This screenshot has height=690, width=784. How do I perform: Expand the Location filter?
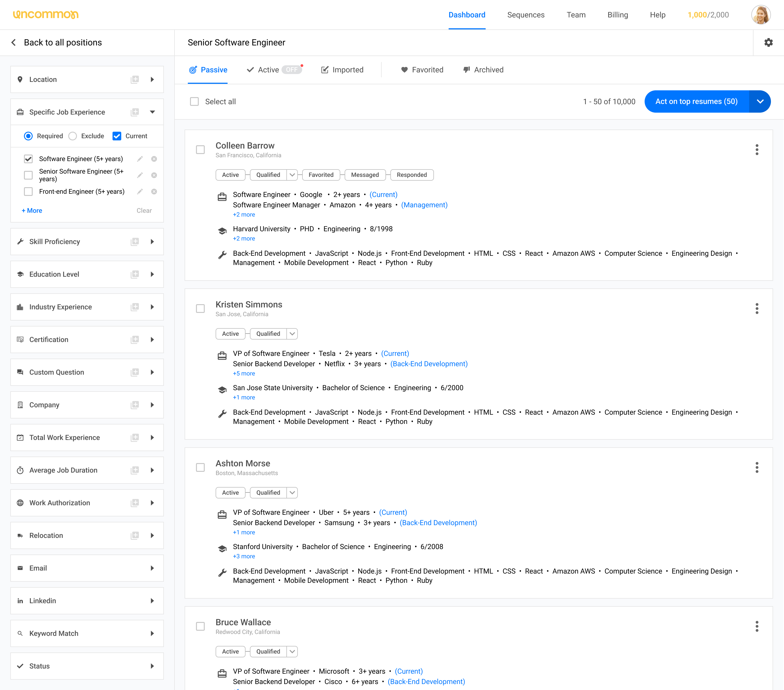point(152,79)
